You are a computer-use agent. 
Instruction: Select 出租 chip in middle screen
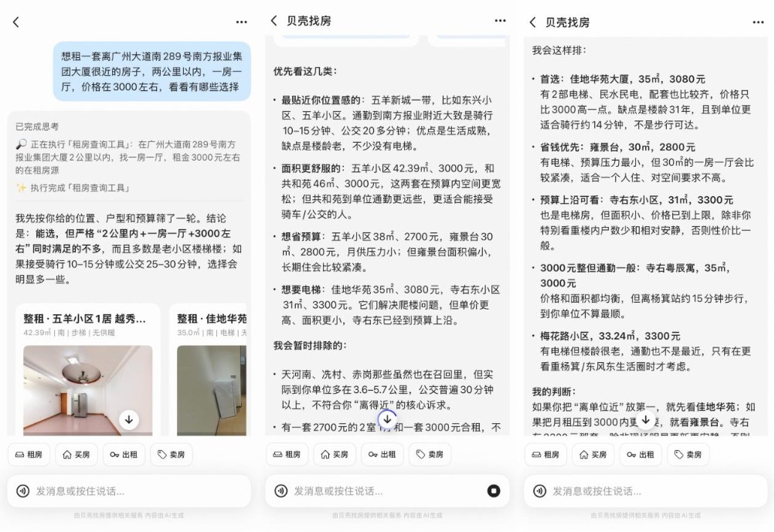click(x=382, y=455)
